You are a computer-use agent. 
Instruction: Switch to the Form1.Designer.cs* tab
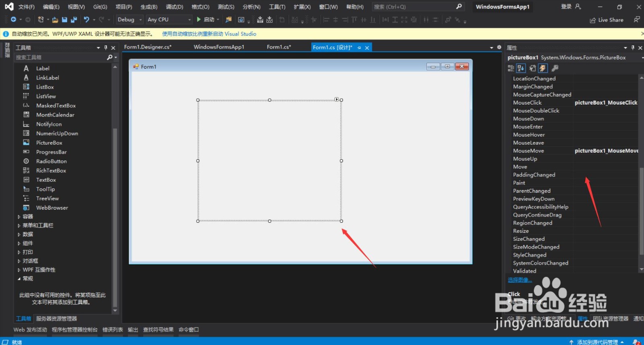(148, 47)
